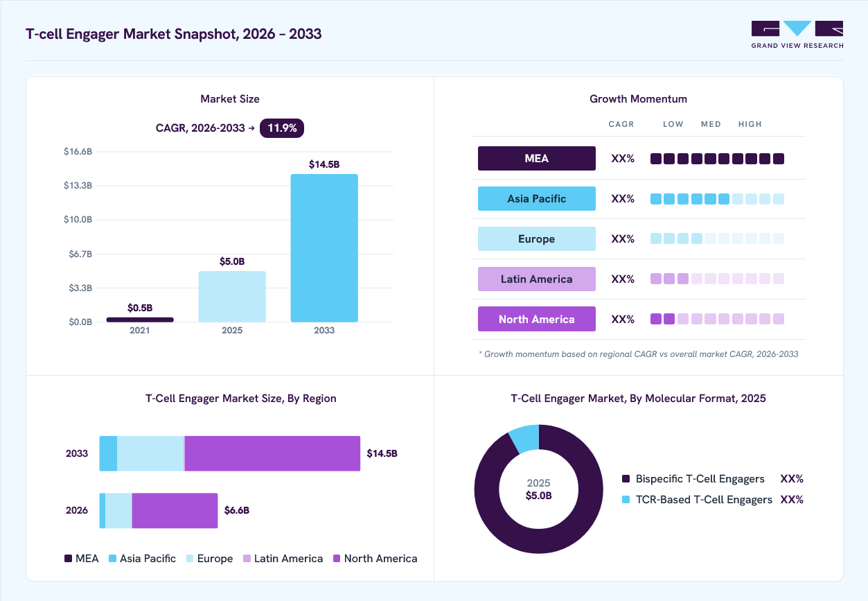Click the Europe growth momentum indicator bar
868x601 pixels.
click(717, 239)
